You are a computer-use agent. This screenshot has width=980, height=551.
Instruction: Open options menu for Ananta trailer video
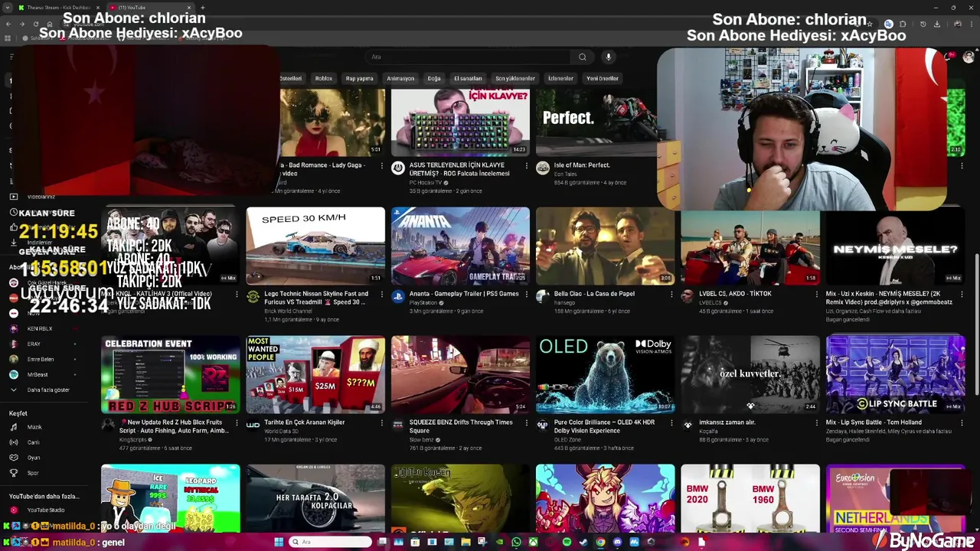pyautogui.click(x=526, y=294)
